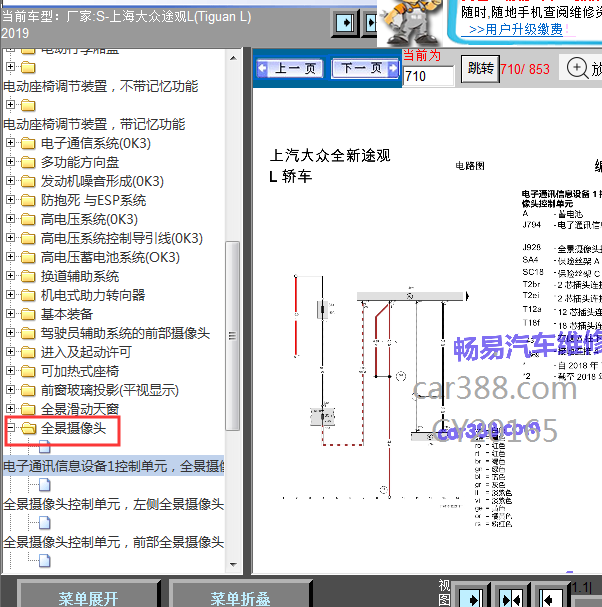Open 全景摄像头控制单元，左侧全景摄像头 entry

click(113, 504)
